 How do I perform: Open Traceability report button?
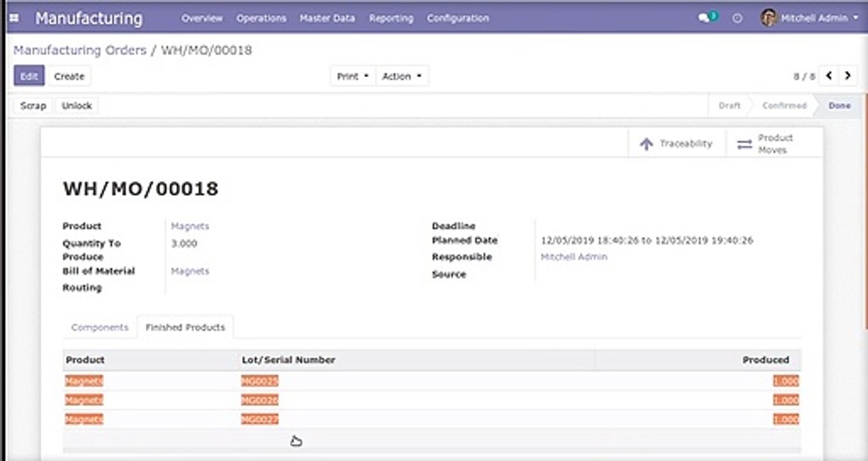pyautogui.click(x=676, y=143)
